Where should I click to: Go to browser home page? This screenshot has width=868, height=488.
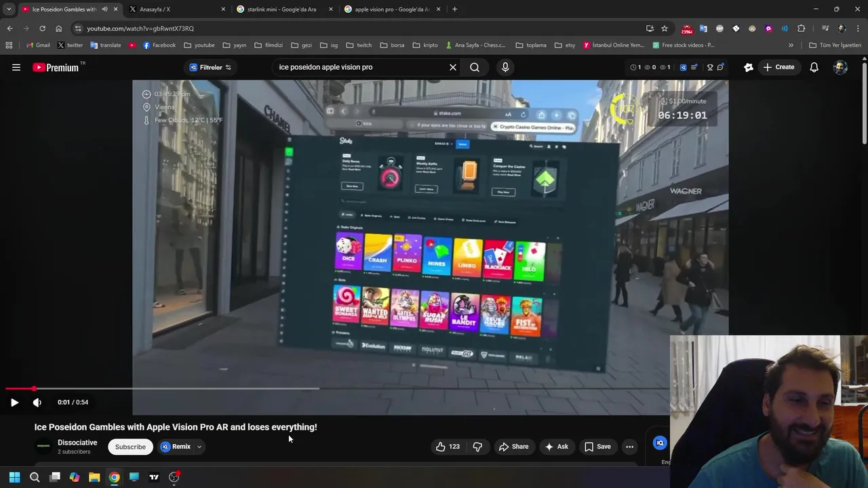point(58,28)
